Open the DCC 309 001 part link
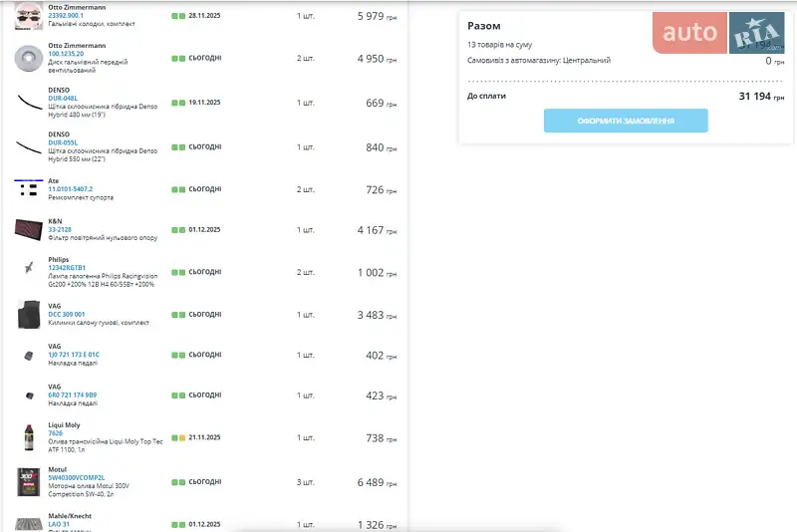The height and width of the screenshot is (532, 797). (x=67, y=314)
